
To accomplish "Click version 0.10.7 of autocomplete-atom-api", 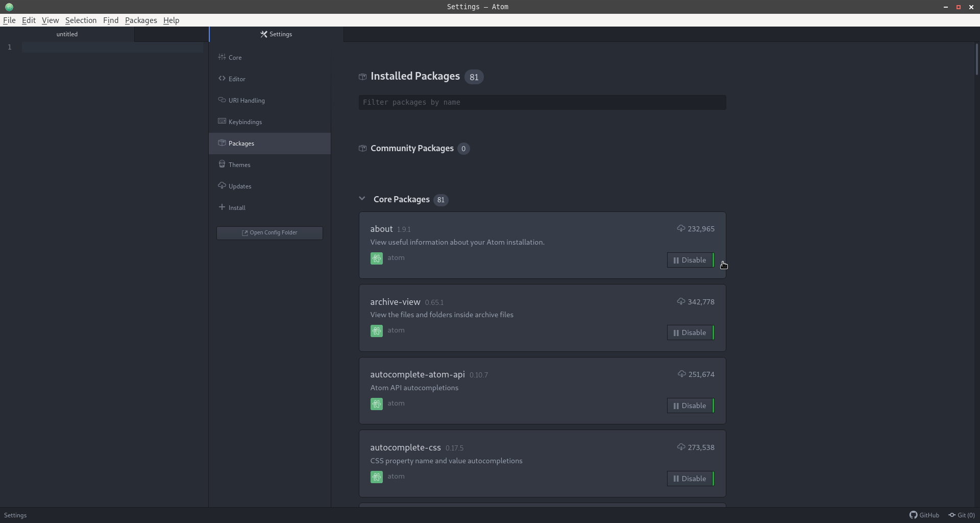I will (x=479, y=375).
